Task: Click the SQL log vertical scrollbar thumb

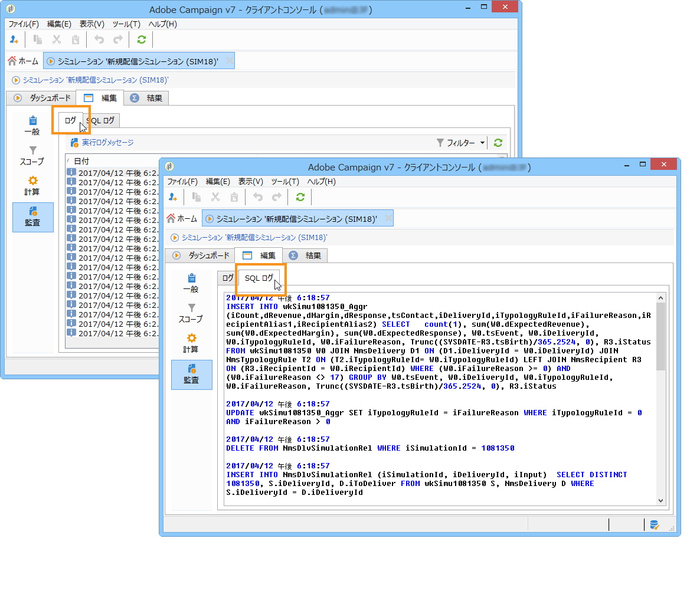Action: tap(660, 336)
